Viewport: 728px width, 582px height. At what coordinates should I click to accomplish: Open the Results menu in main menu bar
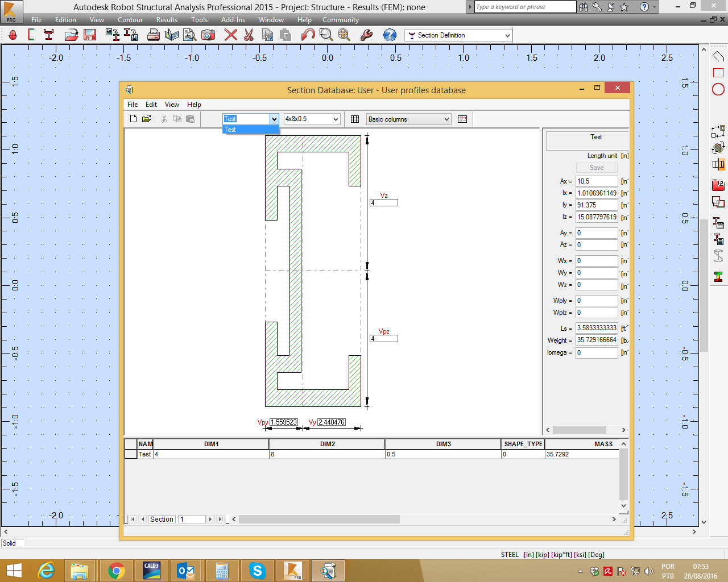click(x=167, y=19)
